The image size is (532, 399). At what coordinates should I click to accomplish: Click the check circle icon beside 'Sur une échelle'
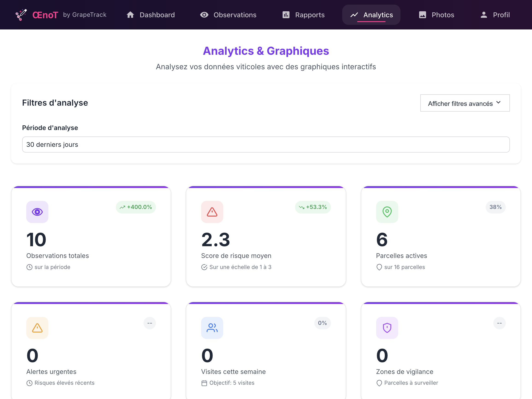[x=204, y=267]
